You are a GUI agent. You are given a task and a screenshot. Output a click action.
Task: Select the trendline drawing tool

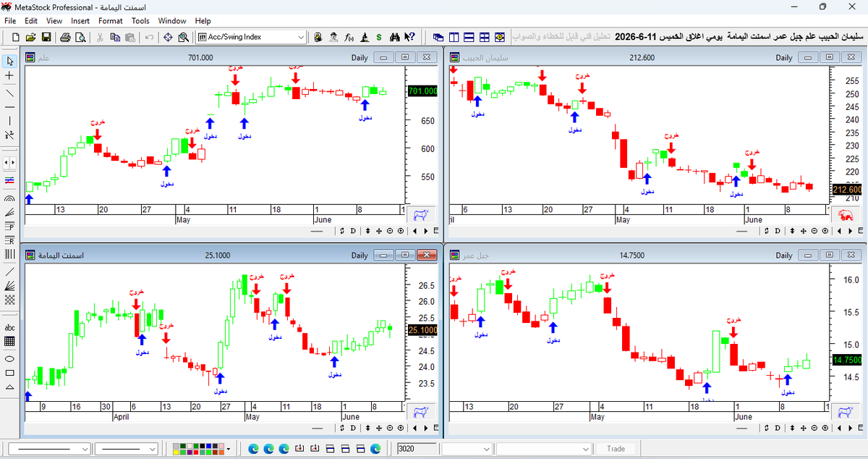(10, 93)
